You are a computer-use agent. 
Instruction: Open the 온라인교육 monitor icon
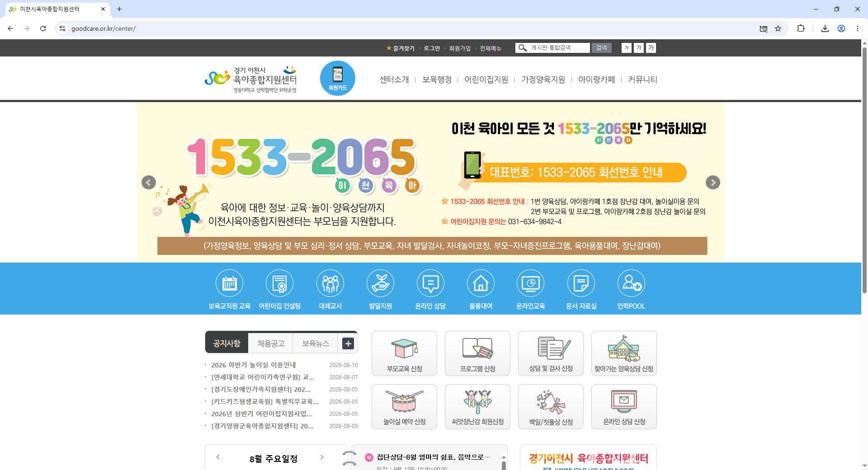click(531, 284)
